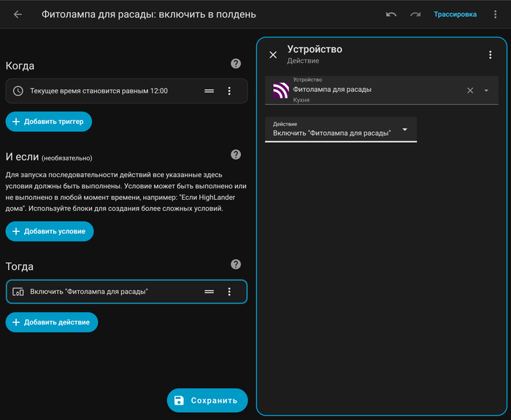Click Добавить условие button
The image size is (511, 420).
click(50, 231)
